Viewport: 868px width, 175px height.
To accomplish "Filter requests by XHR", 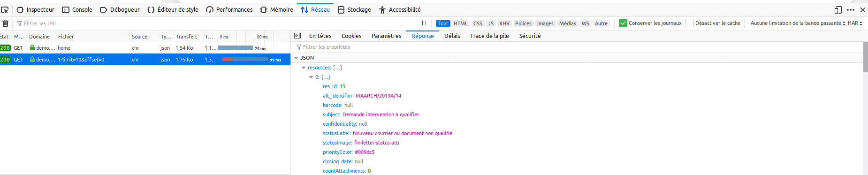I will pyautogui.click(x=504, y=23).
